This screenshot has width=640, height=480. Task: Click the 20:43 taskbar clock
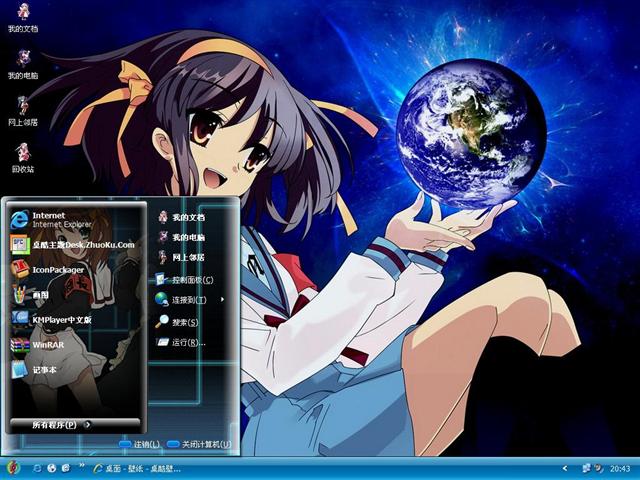tap(620, 469)
